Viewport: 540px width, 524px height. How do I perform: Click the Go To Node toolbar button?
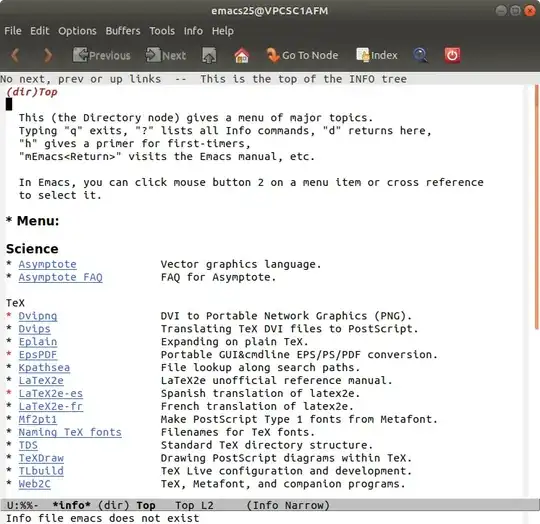[x=302, y=55]
